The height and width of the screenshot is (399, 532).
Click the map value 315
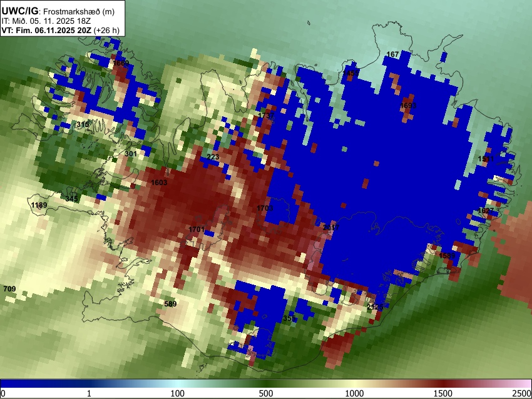83,124
